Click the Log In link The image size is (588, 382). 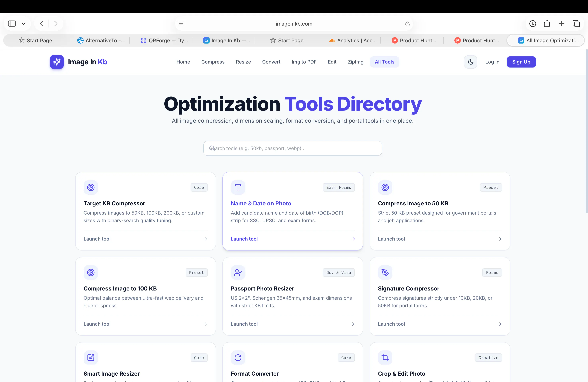tap(492, 62)
